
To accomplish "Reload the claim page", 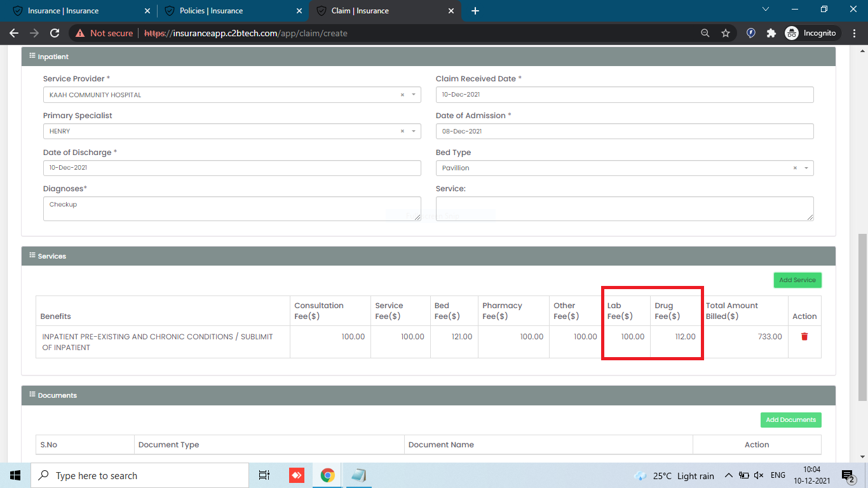I will tap(55, 33).
